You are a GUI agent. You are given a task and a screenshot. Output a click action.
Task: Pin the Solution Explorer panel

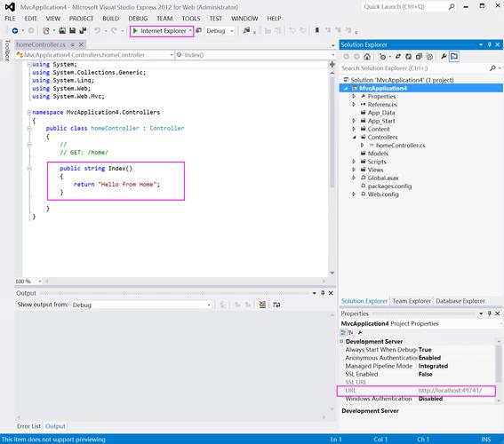(x=490, y=44)
